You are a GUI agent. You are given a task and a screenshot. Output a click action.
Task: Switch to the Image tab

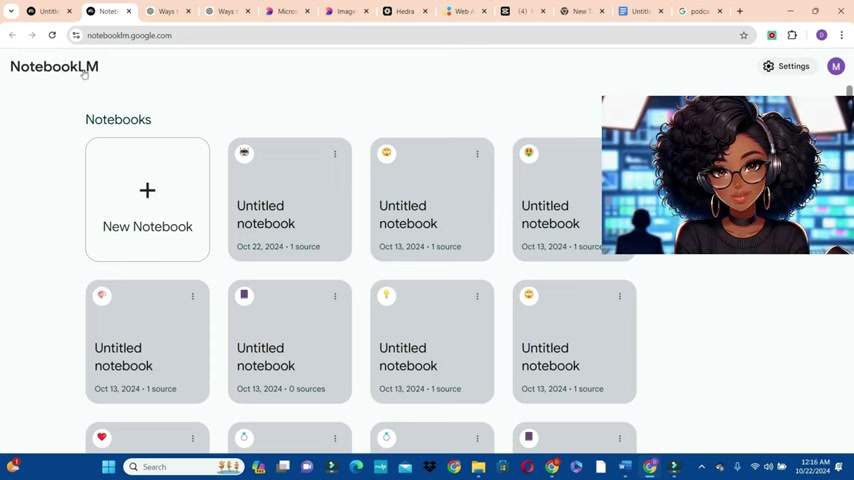click(x=346, y=11)
